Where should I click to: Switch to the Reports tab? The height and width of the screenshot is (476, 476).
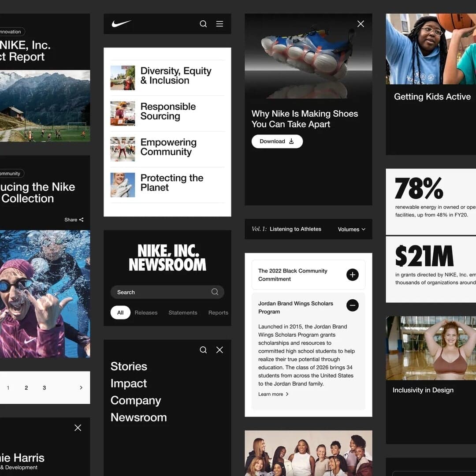click(x=218, y=312)
